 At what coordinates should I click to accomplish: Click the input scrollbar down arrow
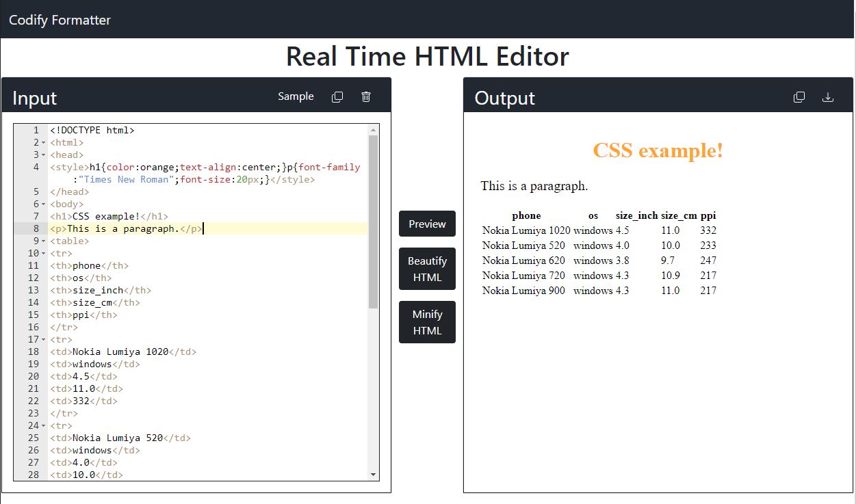point(373,473)
